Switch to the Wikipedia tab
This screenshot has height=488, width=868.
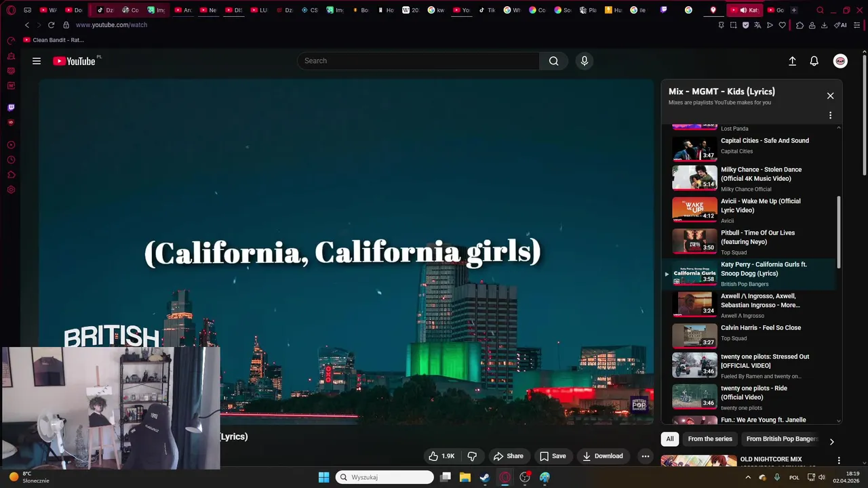[x=410, y=10]
